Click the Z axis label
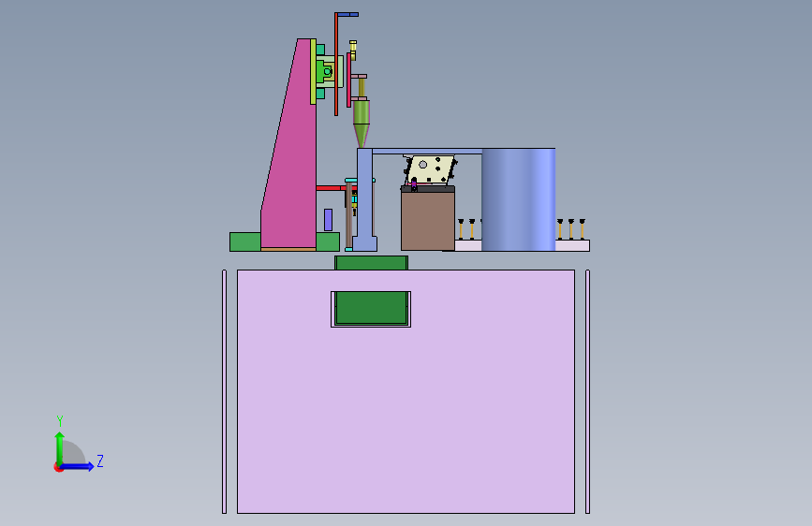Viewport: 812px width, 526px height. coord(100,460)
